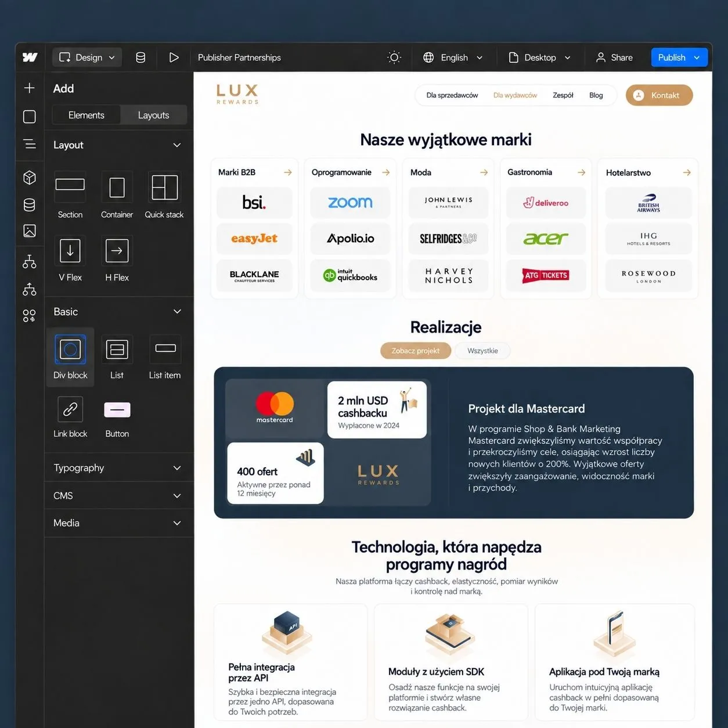Open the Dla sprzedawców nav link

pos(452,95)
